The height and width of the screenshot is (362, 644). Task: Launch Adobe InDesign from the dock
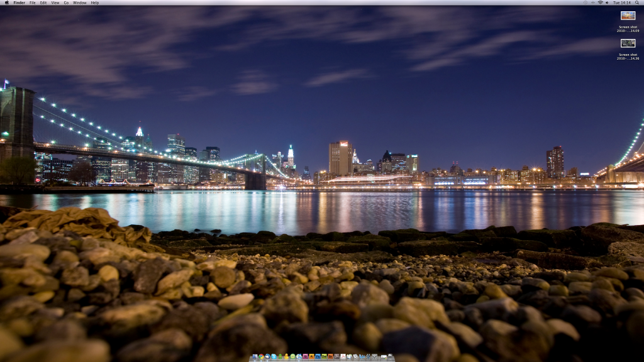[x=305, y=356]
